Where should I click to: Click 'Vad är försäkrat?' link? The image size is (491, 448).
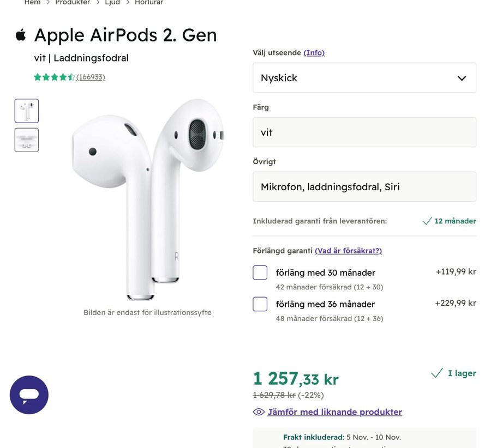(348, 251)
